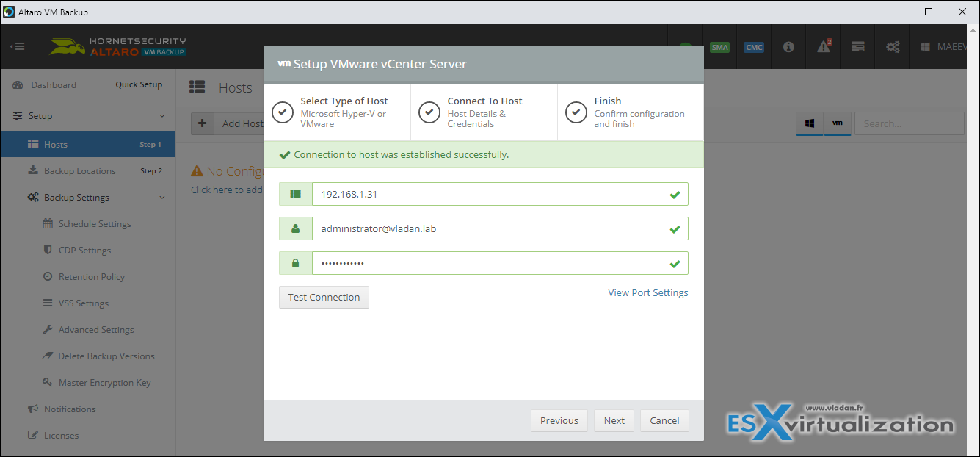Viewport: 980px width, 457px height.
Task: Go to Select Type of Host step
Action: click(x=337, y=112)
